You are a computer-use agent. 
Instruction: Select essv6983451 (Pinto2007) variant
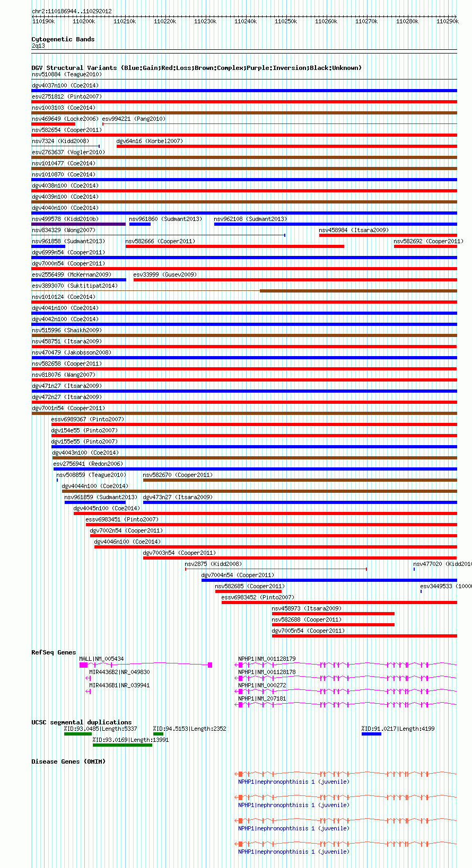pyautogui.click(x=122, y=519)
